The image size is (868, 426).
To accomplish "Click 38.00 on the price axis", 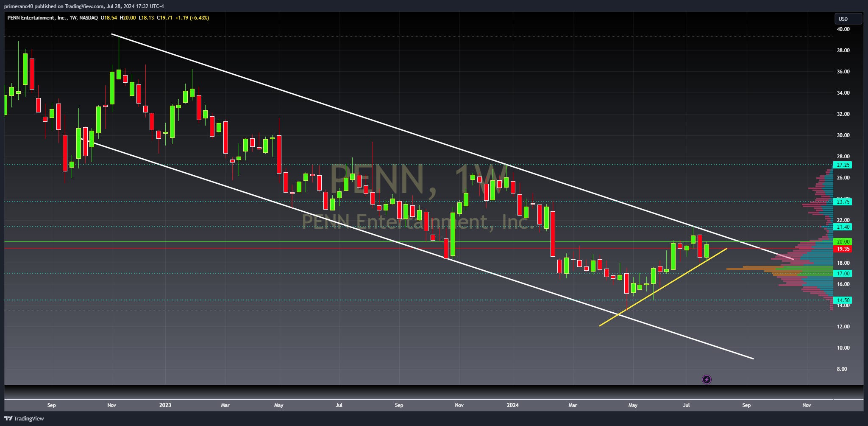I will 843,50.
